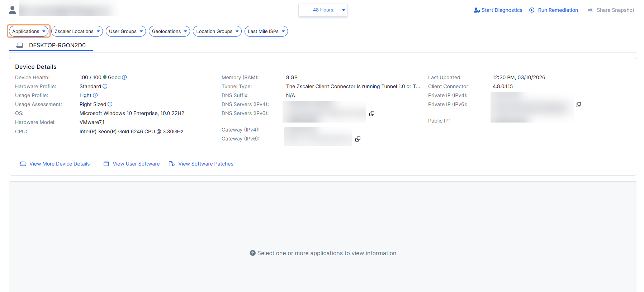Click the info icon next to Standard
This screenshot has width=644, height=292.
(x=105, y=86)
